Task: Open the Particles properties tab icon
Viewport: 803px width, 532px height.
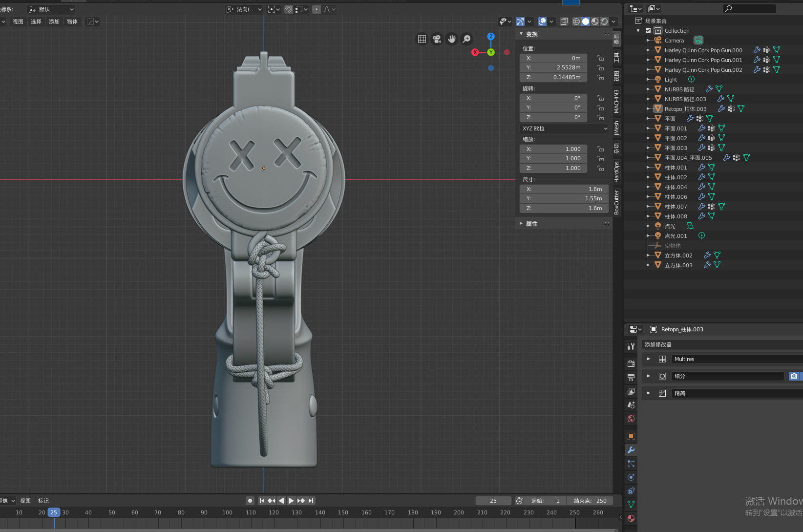Action: tap(631, 464)
